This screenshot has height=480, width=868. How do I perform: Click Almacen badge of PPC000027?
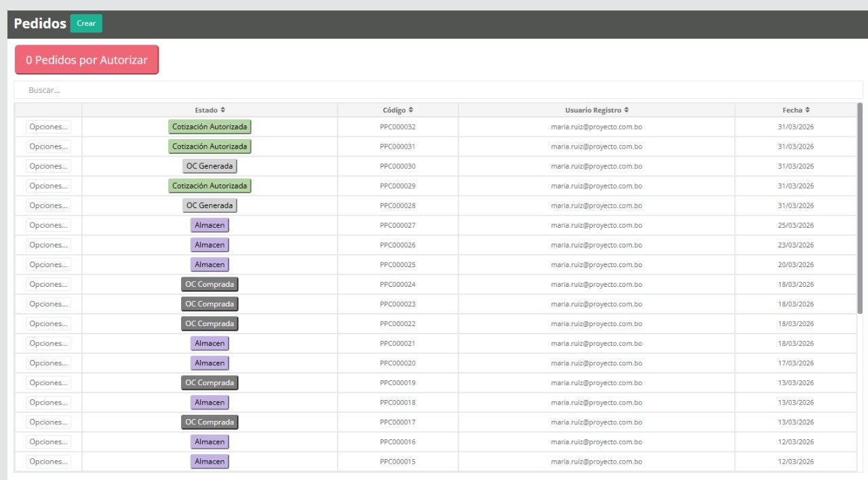point(210,225)
